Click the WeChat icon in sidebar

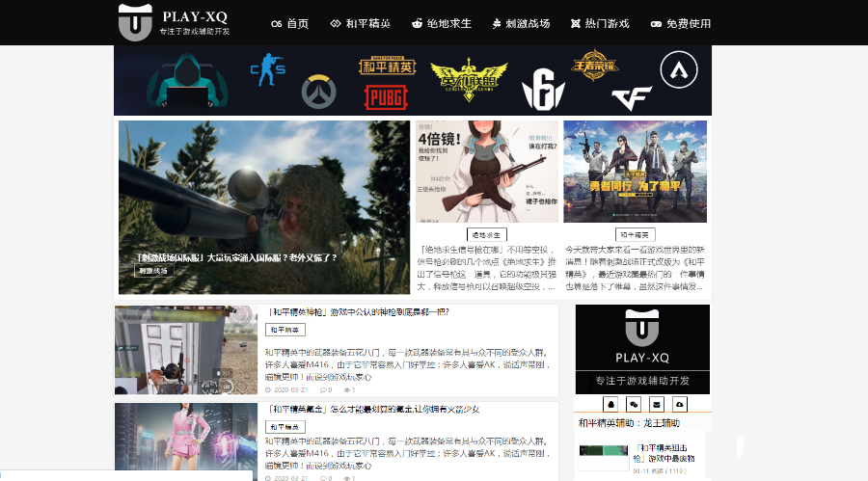coord(633,404)
